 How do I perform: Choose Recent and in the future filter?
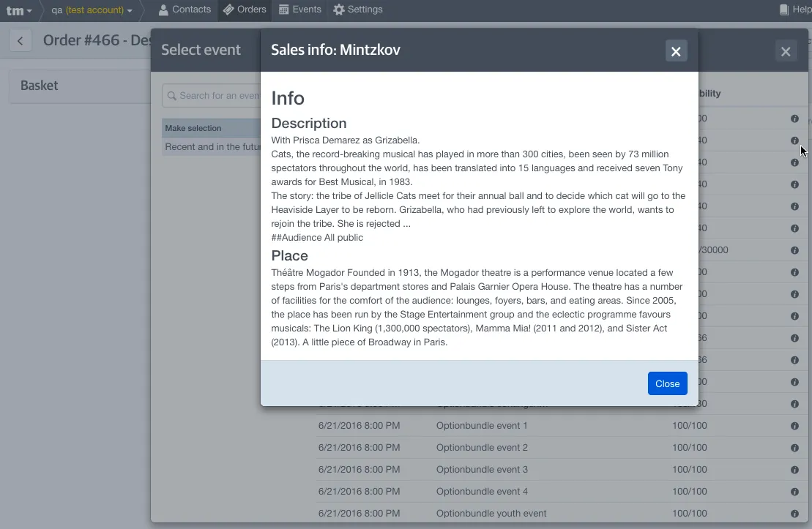coord(212,147)
